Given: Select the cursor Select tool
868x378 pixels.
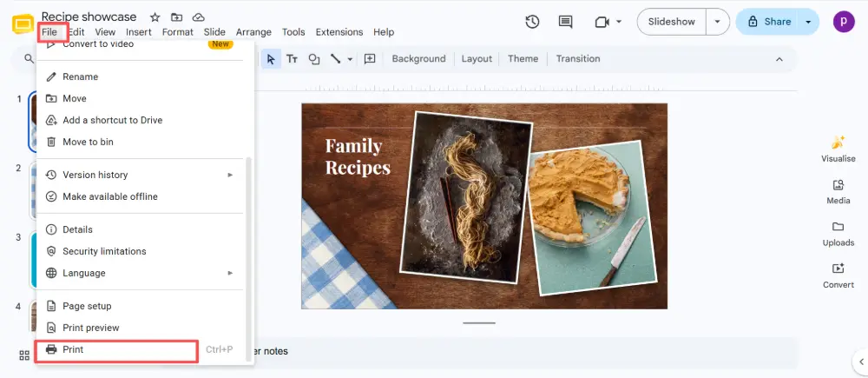Looking at the screenshot, I should pos(271,59).
